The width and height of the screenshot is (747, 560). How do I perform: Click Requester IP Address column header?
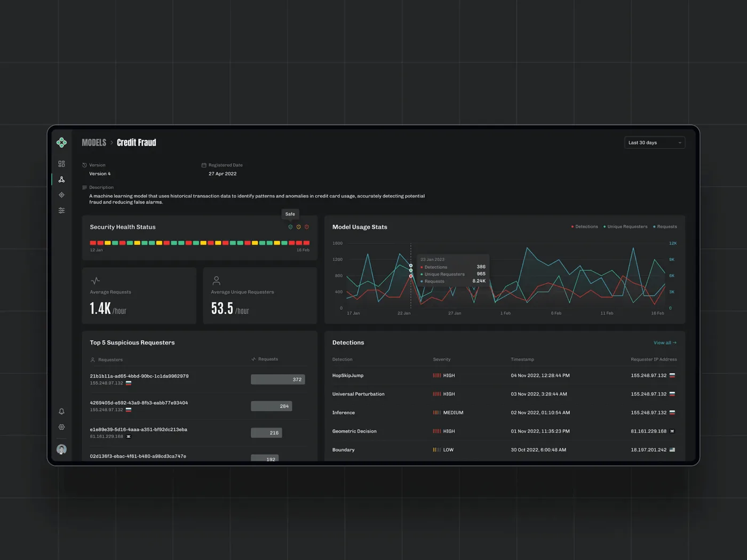pyautogui.click(x=654, y=359)
